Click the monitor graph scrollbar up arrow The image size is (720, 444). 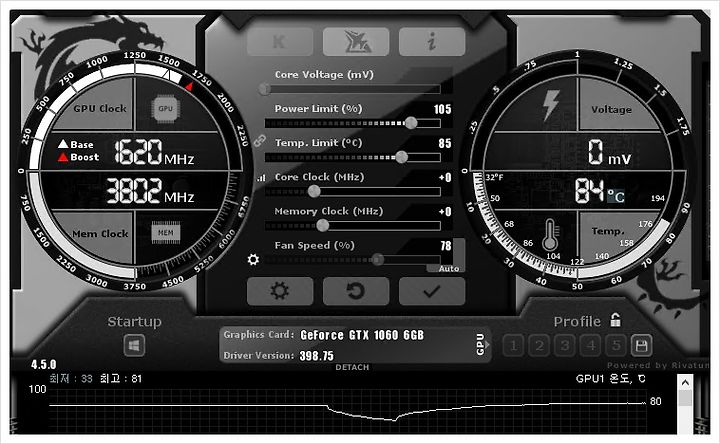click(x=685, y=382)
